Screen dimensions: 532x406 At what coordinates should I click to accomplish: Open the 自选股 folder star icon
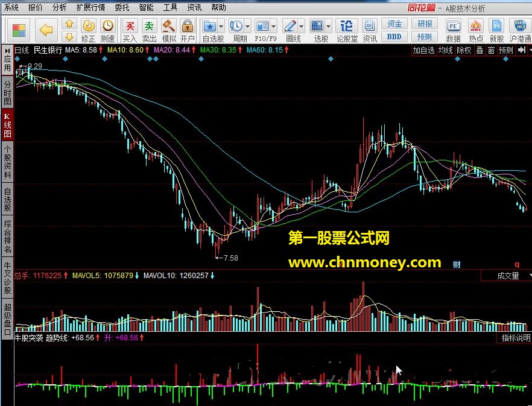point(210,26)
